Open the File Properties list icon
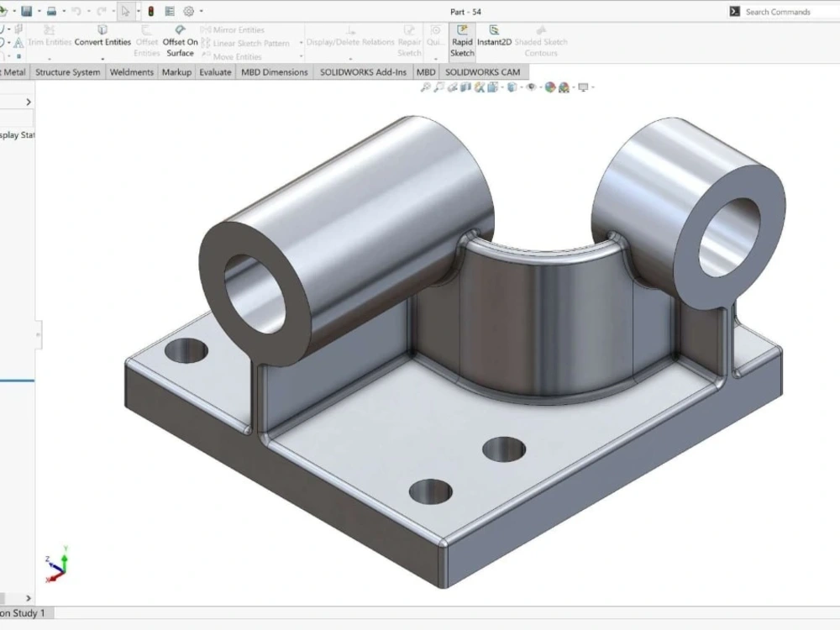840x630 pixels. coord(170,11)
